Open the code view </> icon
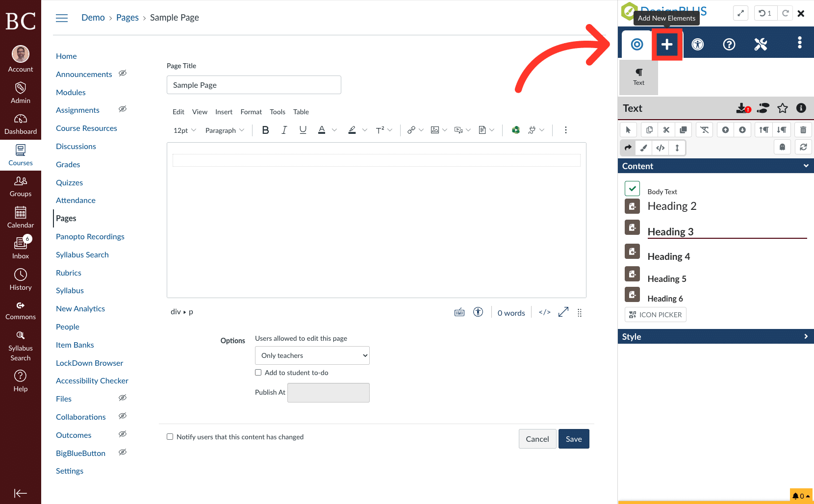Screen dimensions: 814x504 tap(661, 148)
